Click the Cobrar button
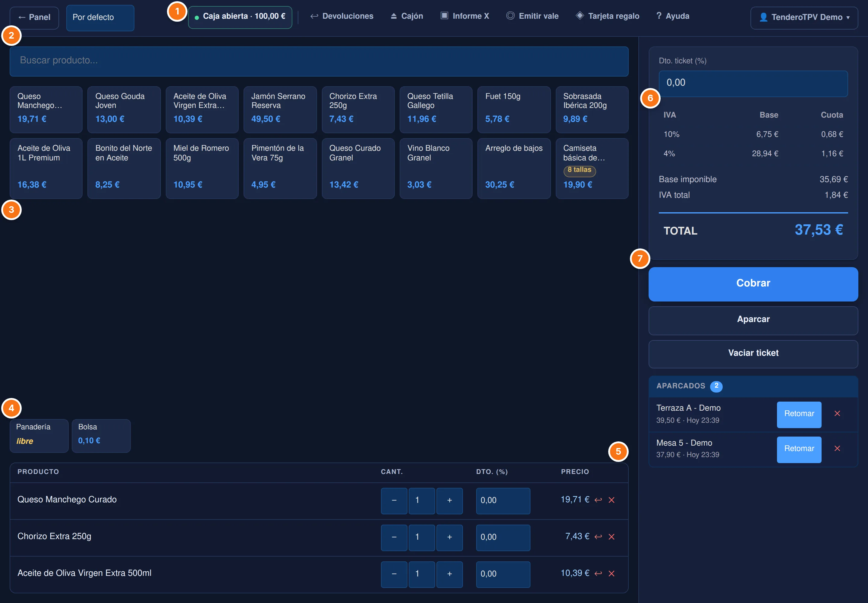The image size is (868, 603). coord(753,284)
